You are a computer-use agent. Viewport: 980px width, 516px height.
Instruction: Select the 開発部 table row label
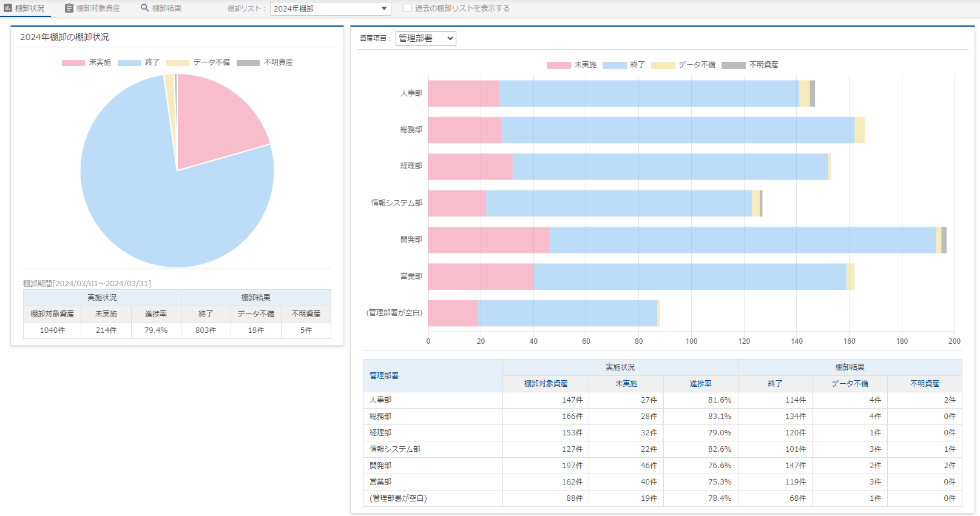(x=380, y=466)
